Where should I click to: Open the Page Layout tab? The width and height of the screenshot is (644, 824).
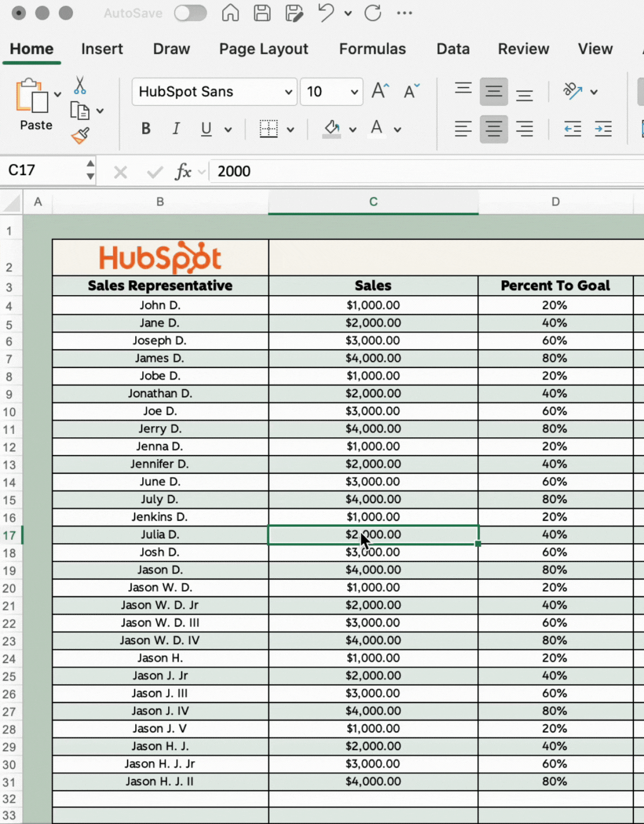[263, 49]
